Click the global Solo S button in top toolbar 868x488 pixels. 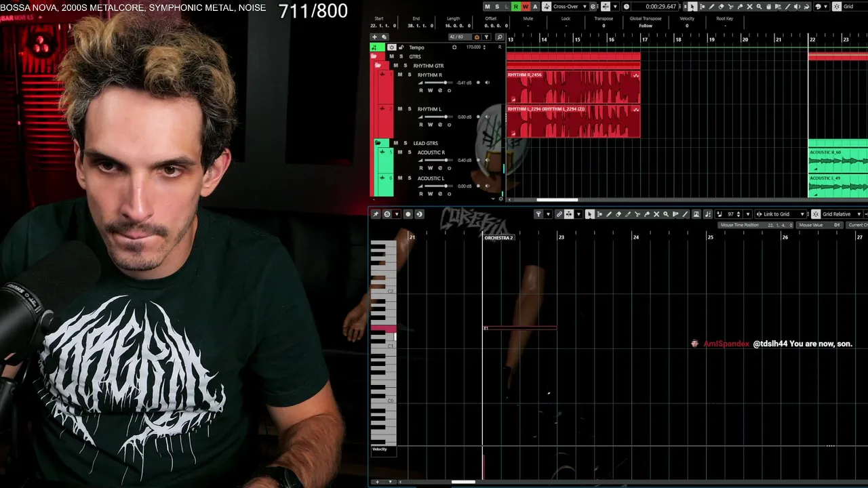click(x=496, y=7)
